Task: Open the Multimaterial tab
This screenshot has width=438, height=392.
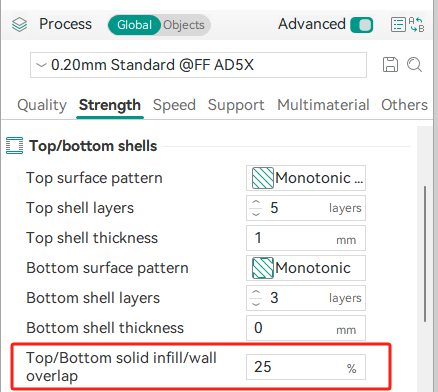Action: click(x=323, y=105)
